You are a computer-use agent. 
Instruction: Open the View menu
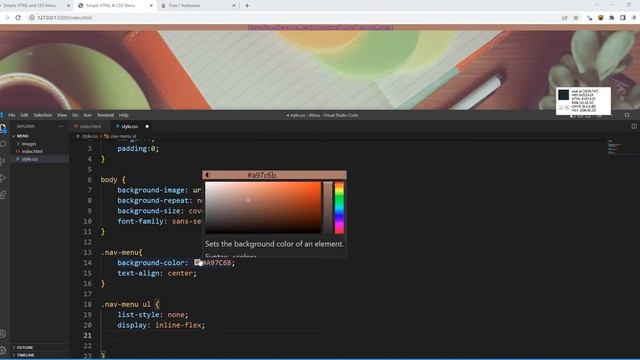point(62,115)
